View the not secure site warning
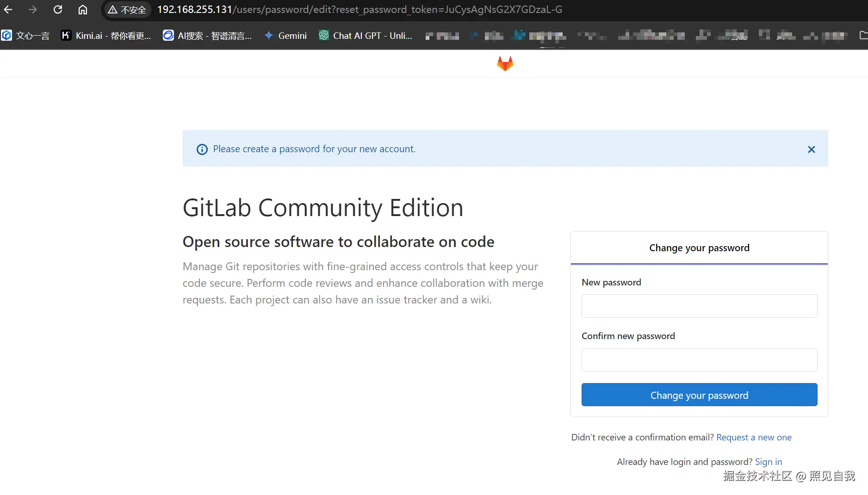 (x=127, y=10)
